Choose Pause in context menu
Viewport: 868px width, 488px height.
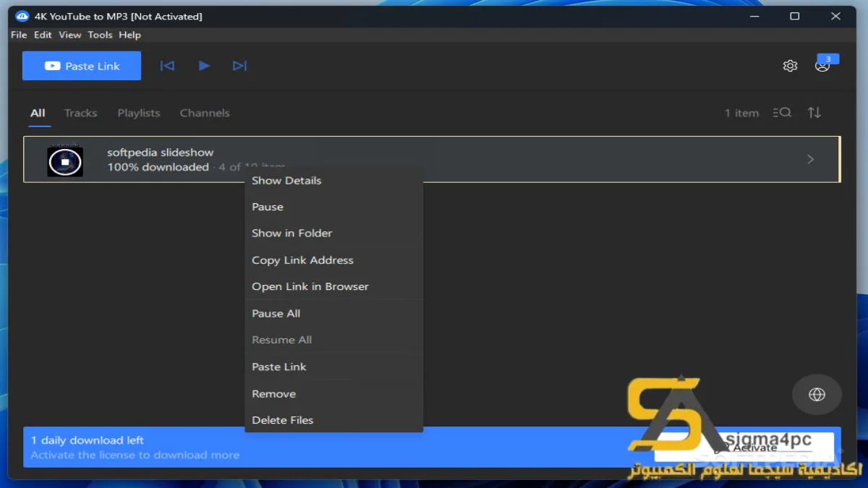coord(333,207)
